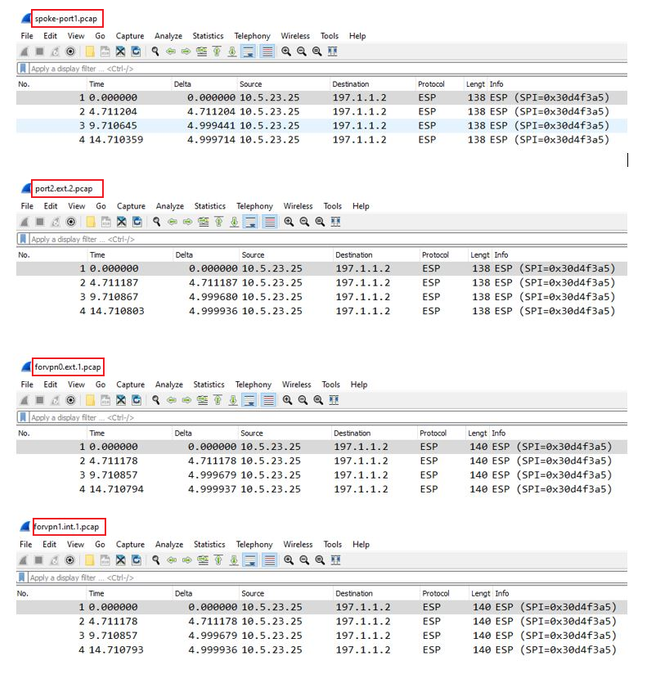Click zoom in icon in spoke-port1.pcap window
The height and width of the screenshot is (679, 651).
(286, 52)
